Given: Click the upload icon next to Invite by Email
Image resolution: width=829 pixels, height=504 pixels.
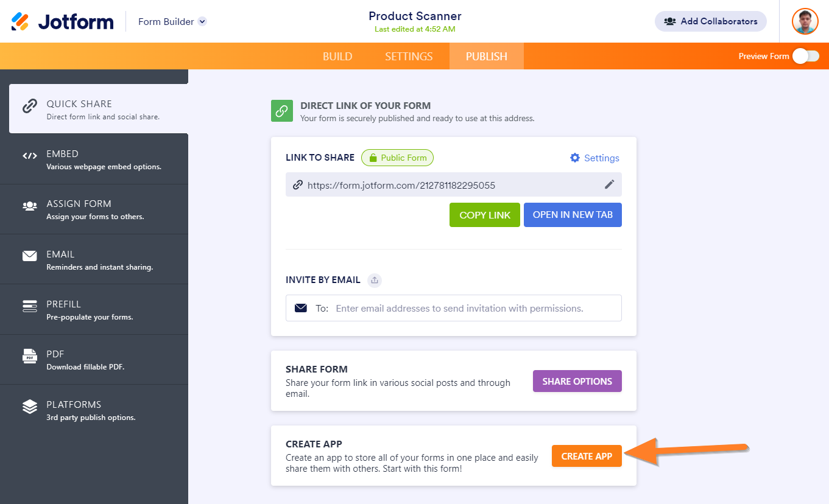Looking at the screenshot, I should point(375,280).
